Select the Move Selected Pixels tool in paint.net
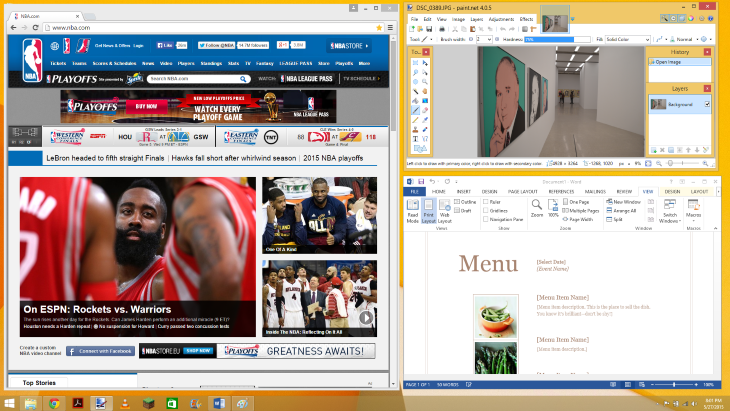This screenshot has height=411, width=730. pos(425,63)
